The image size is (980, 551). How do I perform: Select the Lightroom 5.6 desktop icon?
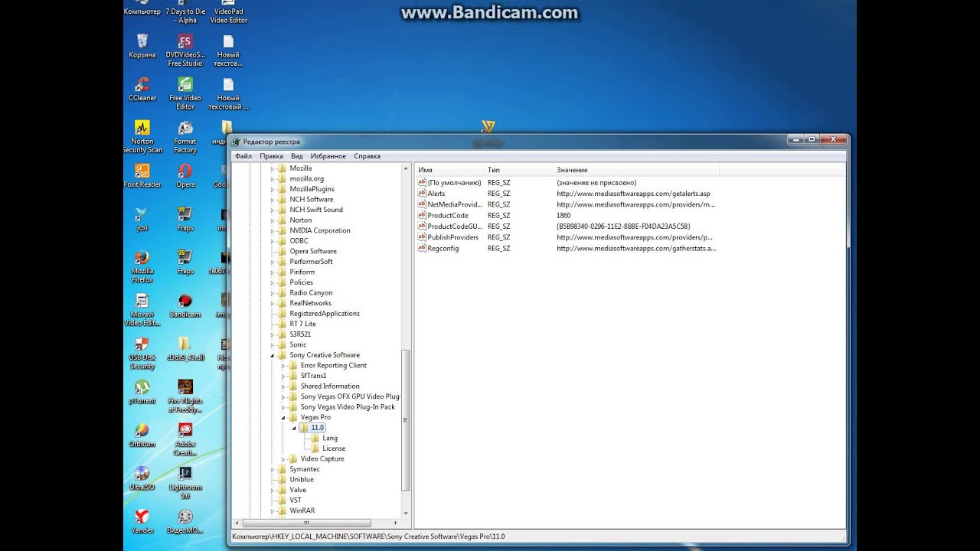click(x=185, y=483)
